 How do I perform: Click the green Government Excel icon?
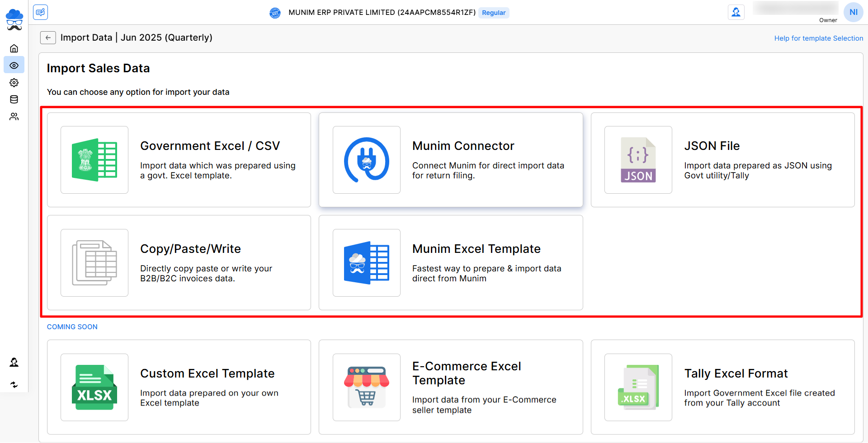click(94, 160)
